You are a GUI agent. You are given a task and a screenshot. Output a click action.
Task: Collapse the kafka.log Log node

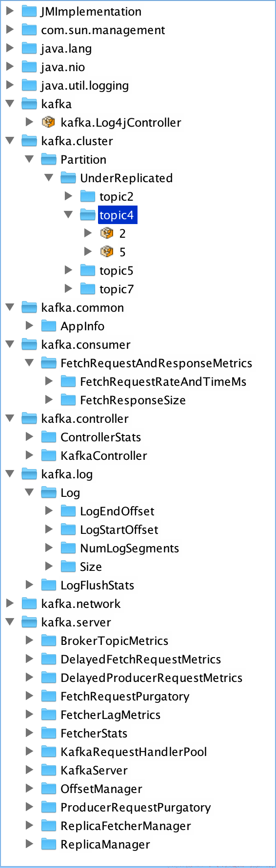coord(29,492)
